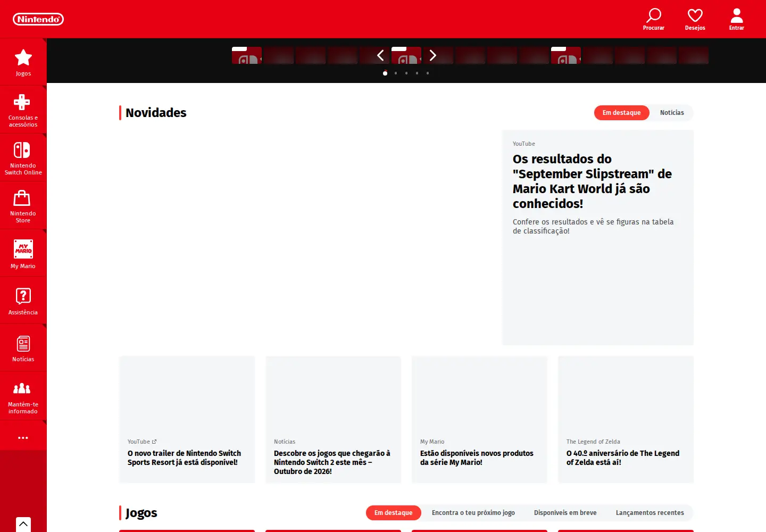Open Legend of Zelda 40th anniversary article
Image resolution: width=766 pixels, height=532 pixels.
click(626, 420)
